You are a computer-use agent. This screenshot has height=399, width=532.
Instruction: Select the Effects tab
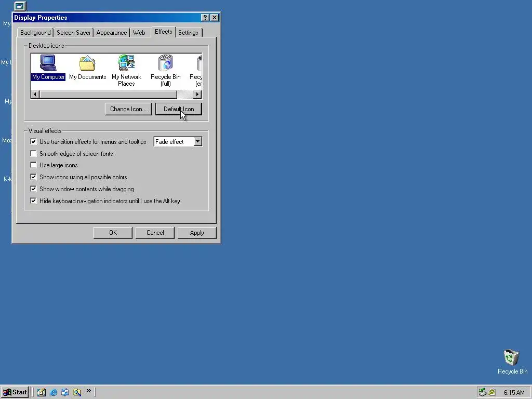[164, 32]
